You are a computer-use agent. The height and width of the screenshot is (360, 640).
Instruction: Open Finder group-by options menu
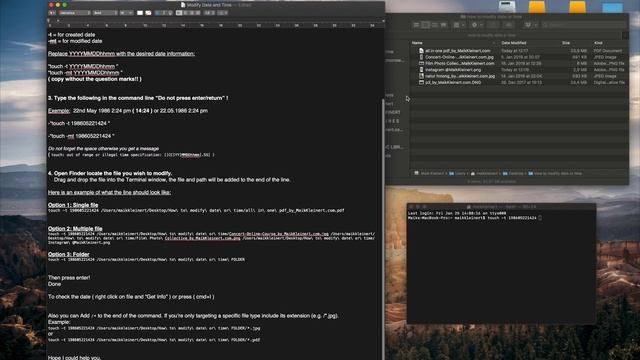(459, 25)
